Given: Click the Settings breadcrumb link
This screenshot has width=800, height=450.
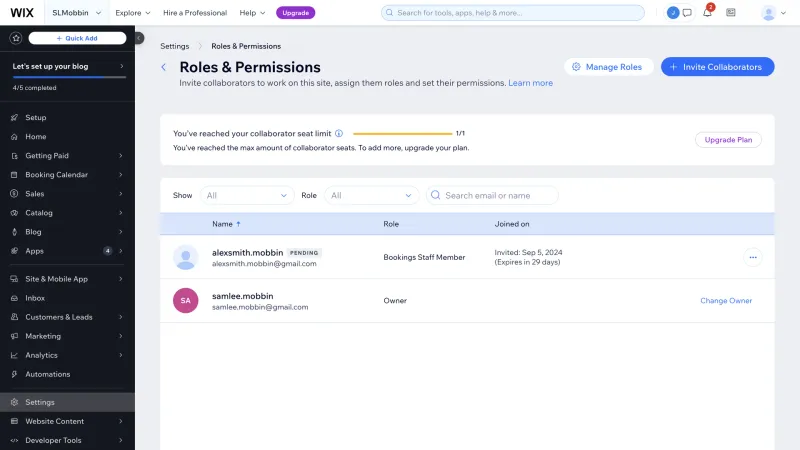Looking at the screenshot, I should pyautogui.click(x=174, y=46).
